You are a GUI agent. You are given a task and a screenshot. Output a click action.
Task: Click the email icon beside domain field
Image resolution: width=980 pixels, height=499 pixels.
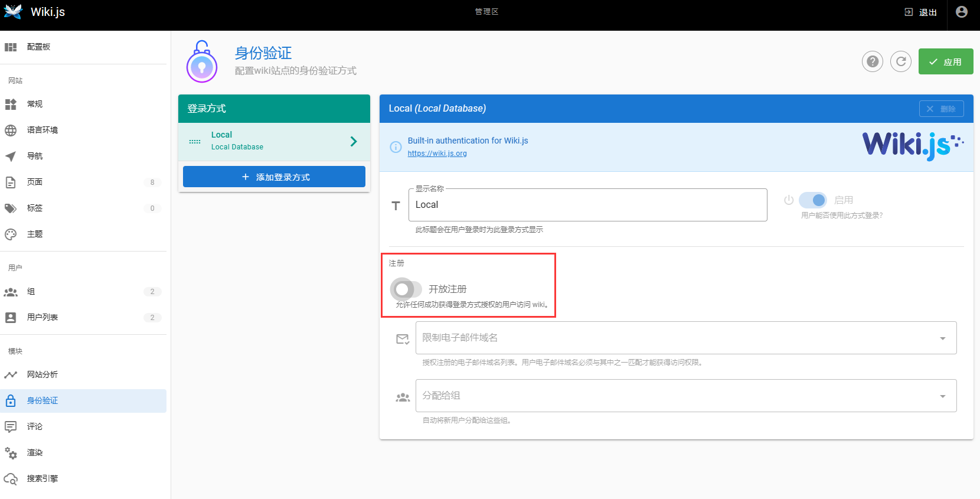(x=403, y=339)
